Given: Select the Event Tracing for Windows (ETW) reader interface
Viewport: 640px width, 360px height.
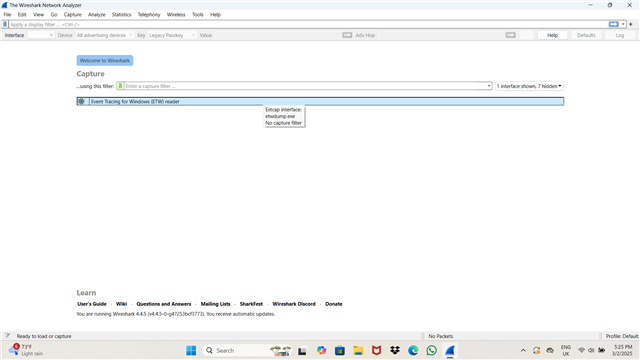Looking at the screenshot, I should pos(320,101).
